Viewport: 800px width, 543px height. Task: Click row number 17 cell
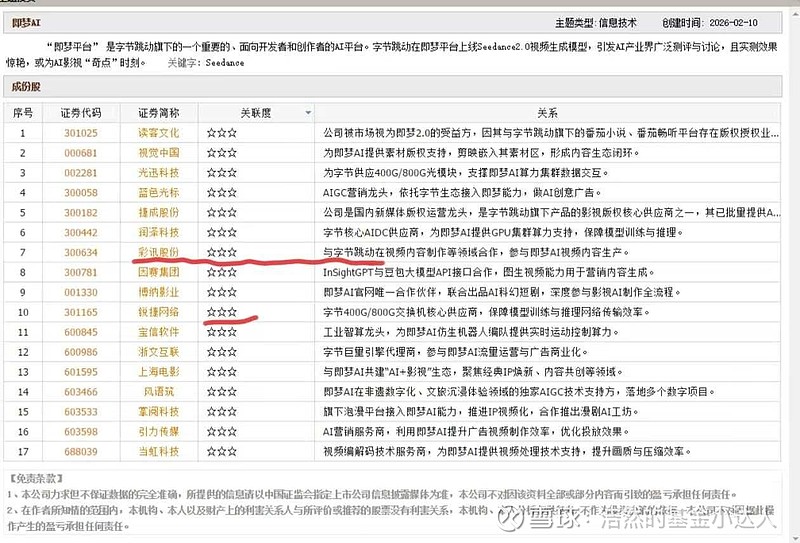coord(23,452)
